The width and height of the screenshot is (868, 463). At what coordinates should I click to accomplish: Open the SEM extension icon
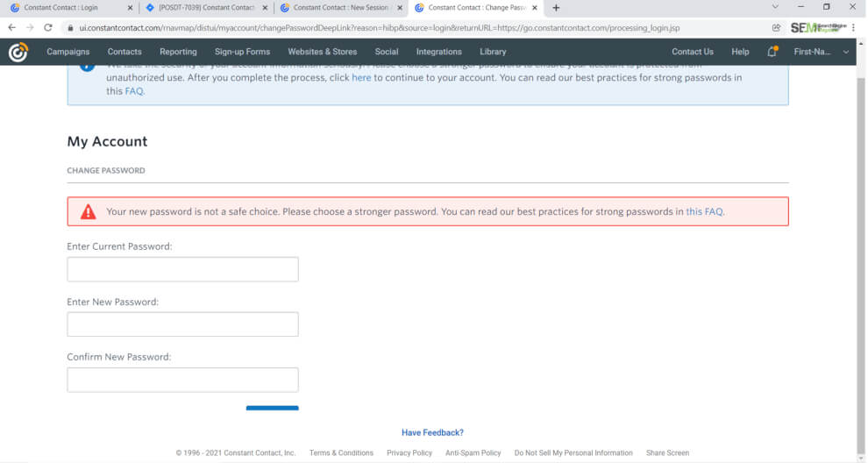coord(818,28)
